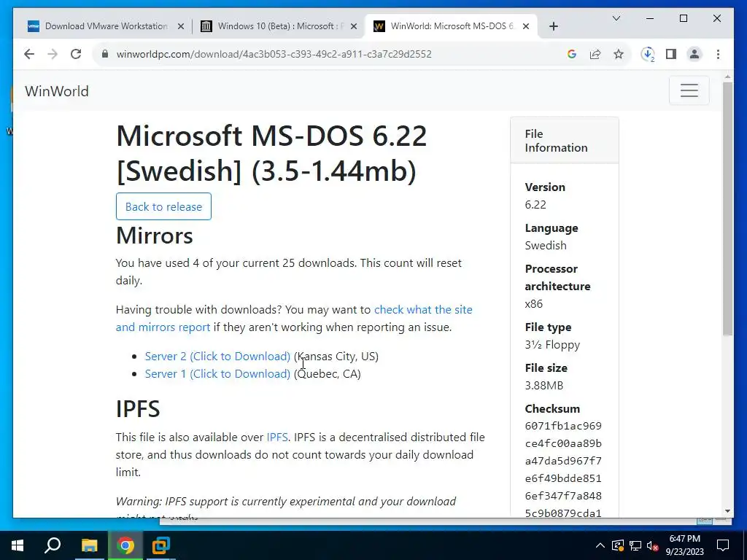Expand the tab search chevron
747x560 pixels.
(x=616, y=18)
